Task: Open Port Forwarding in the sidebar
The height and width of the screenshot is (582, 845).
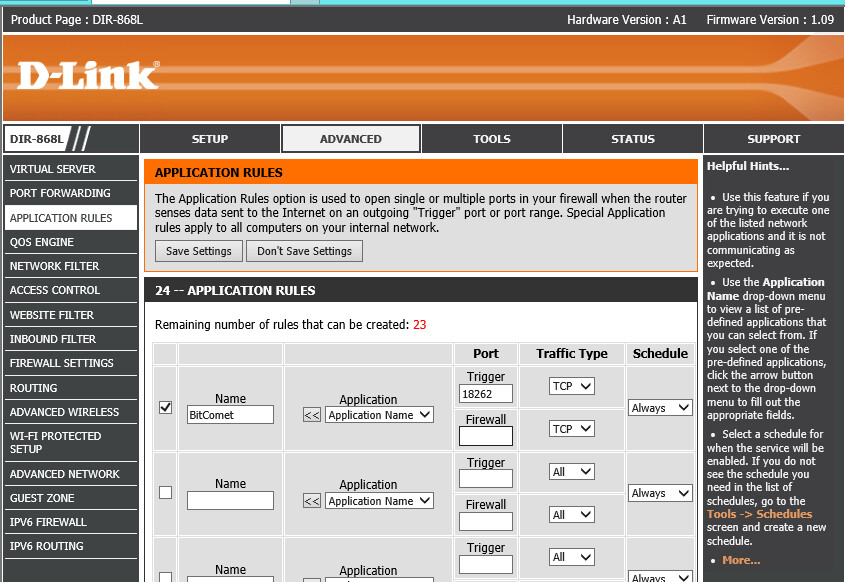Action: click(x=60, y=193)
